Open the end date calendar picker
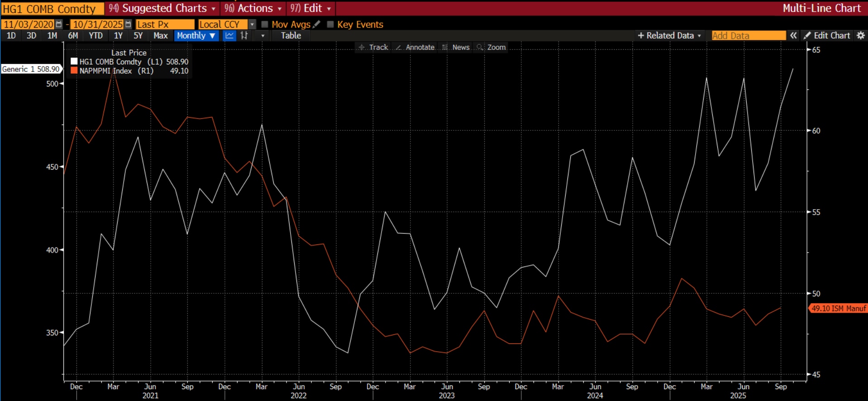The width and height of the screenshot is (868, 401). click(129, 24)
